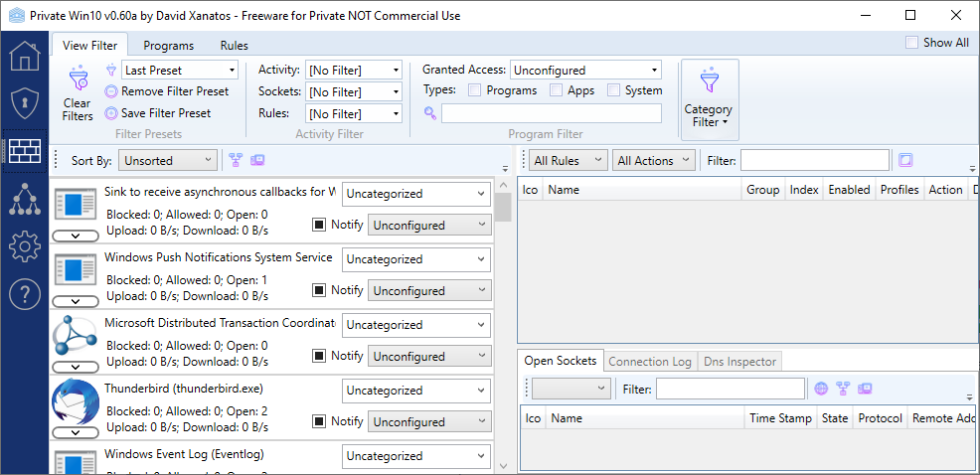This screenshot has width=980, height=475.
Task: Select the Connection Log tab
Action: coord(650,362)
